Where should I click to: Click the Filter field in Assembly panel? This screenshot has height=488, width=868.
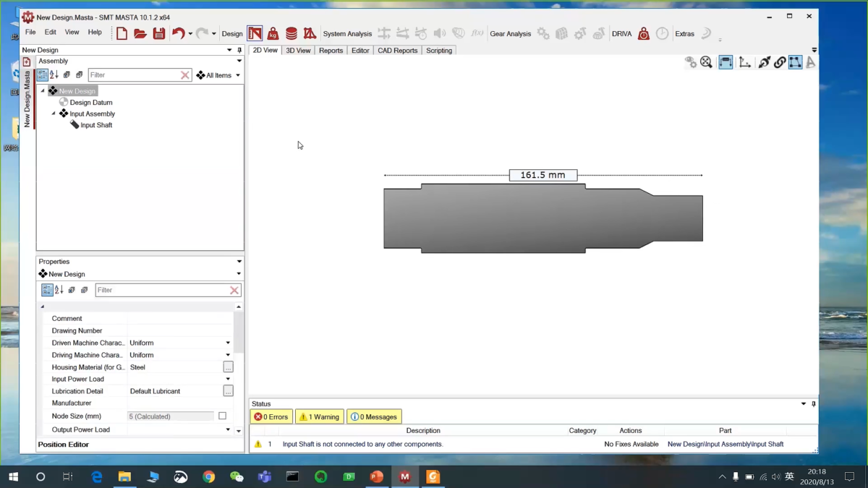click(x=134, y=75)
